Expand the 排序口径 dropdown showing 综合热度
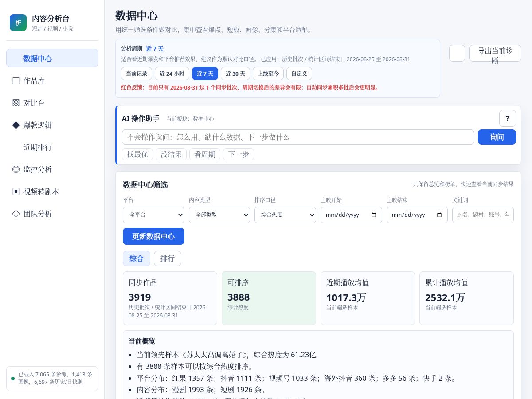This screenshot has width=532, height=399. tap(285, 215)
